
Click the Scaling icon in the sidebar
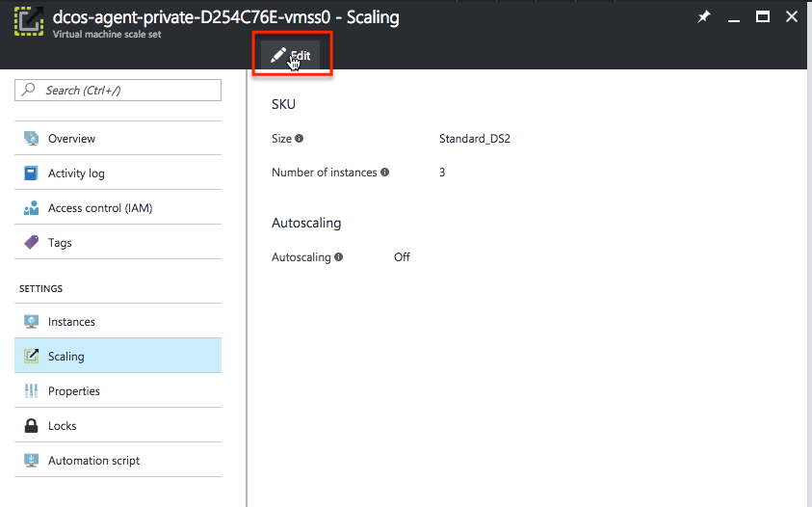(x=31, y=356)
